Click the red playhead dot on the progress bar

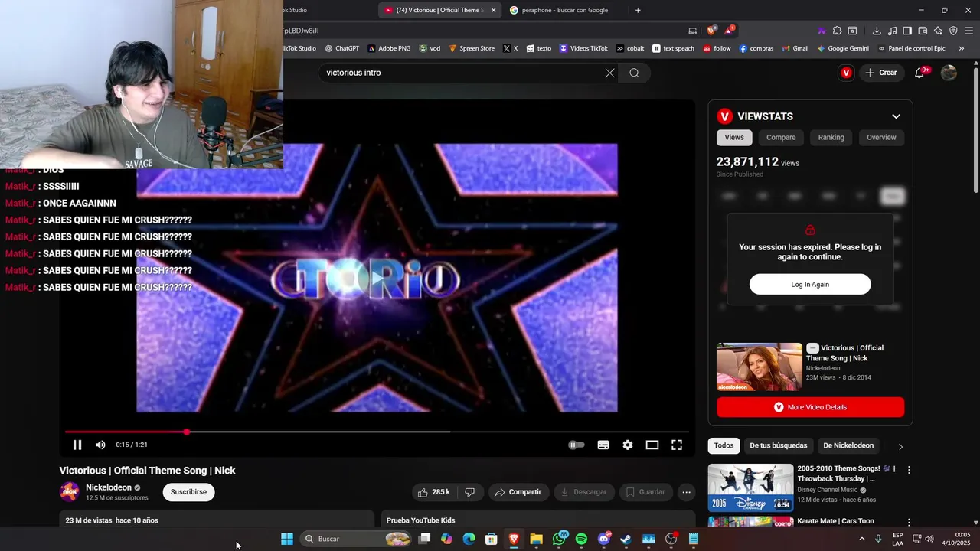coord(186,432)
